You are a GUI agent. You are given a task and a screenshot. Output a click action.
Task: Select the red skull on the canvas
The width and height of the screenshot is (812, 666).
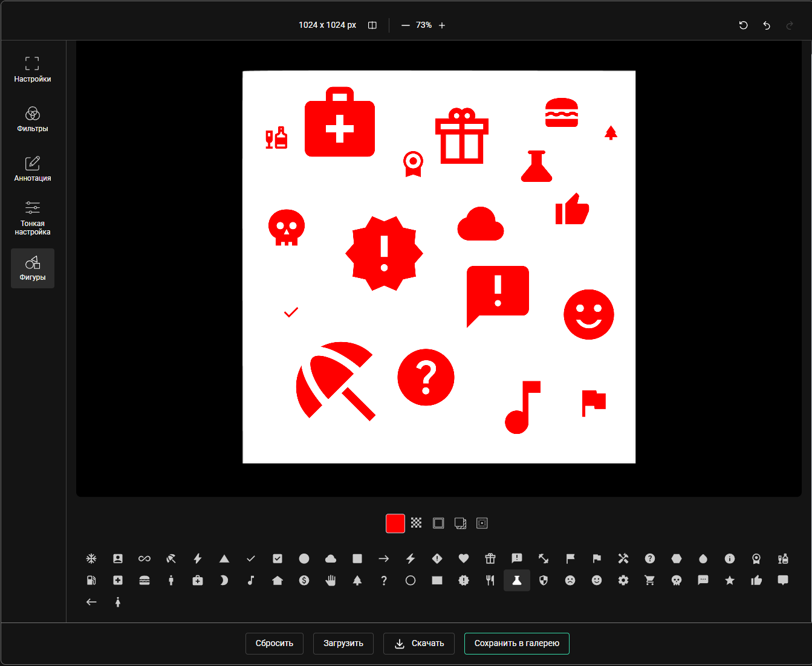click(x=287, y=228)
